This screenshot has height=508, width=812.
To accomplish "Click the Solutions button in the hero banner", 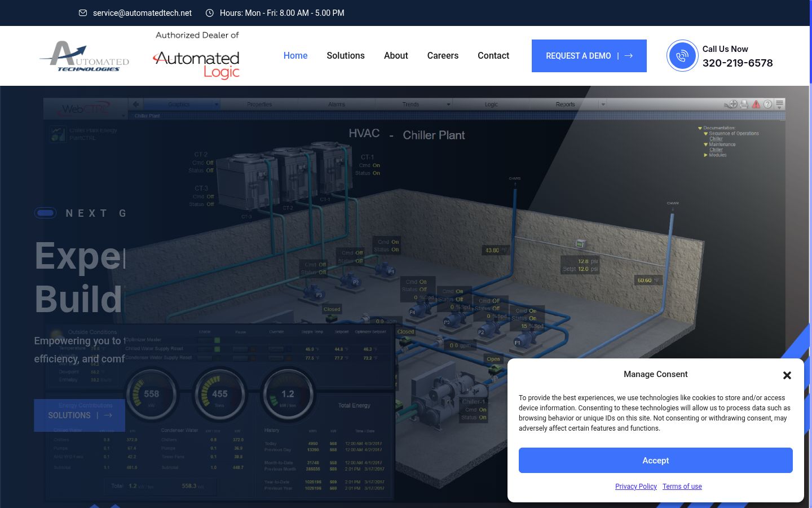I will [80, 415].
